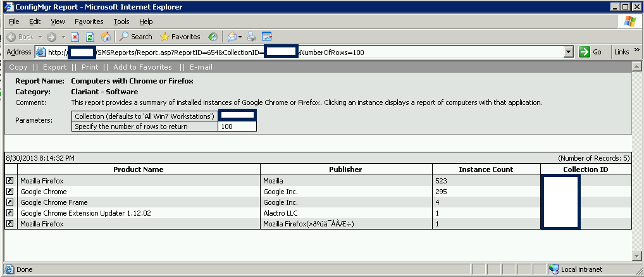Screen dimensions: 644x277
Task: Click the Internet Explorer title bar icon
Action: [8, 6]
